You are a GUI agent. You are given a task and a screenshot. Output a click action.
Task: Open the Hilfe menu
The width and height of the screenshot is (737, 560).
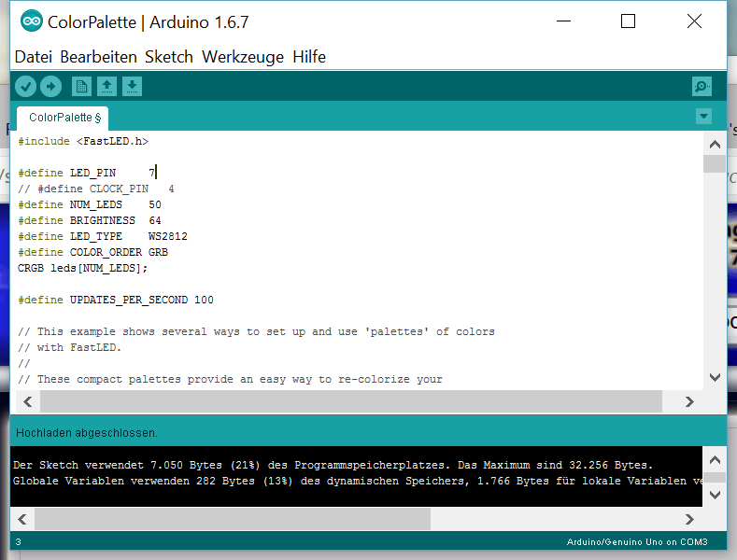point(309,57)
